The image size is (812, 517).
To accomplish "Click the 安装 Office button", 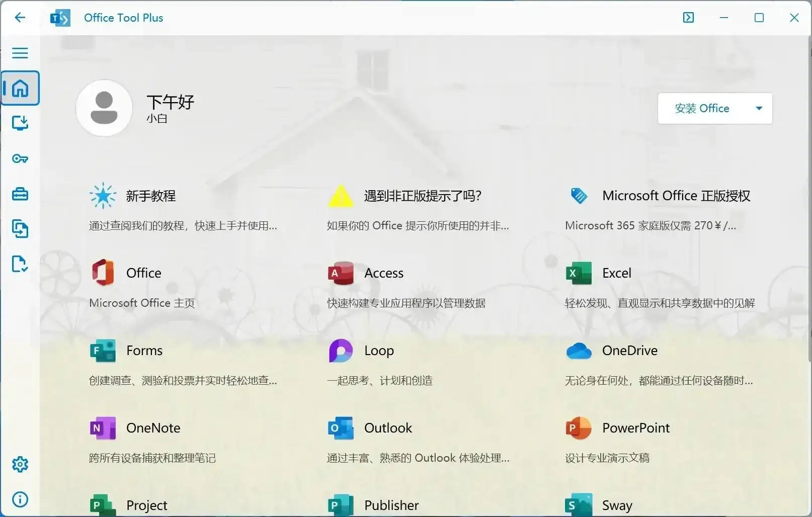I will tap(702, 108).
